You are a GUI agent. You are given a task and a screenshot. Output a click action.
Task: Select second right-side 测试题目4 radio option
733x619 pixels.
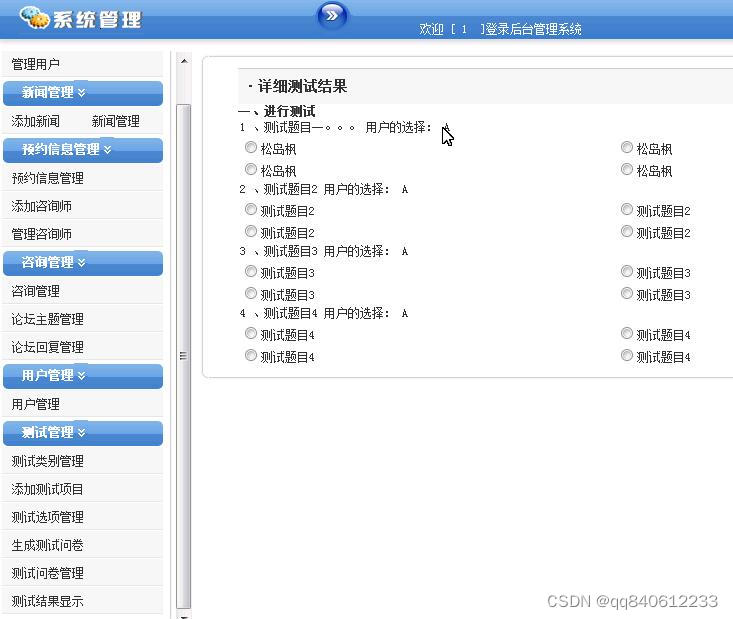tap(627, 355)
